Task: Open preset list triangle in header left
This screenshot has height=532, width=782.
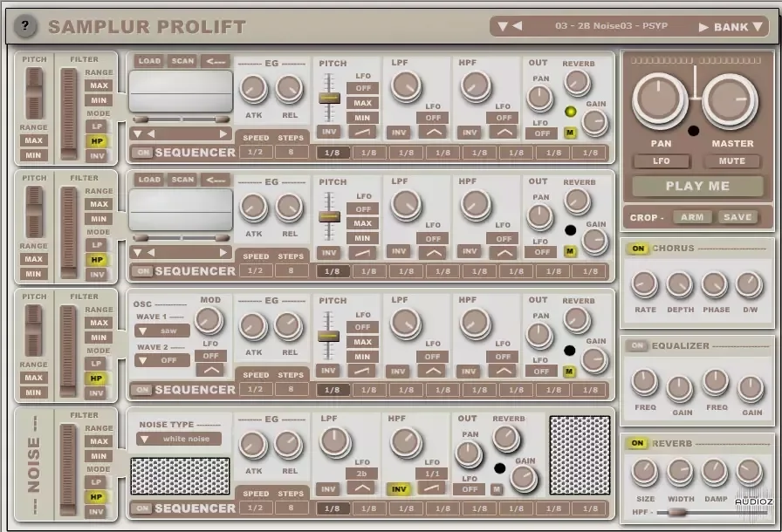Action: click(502, 26)
